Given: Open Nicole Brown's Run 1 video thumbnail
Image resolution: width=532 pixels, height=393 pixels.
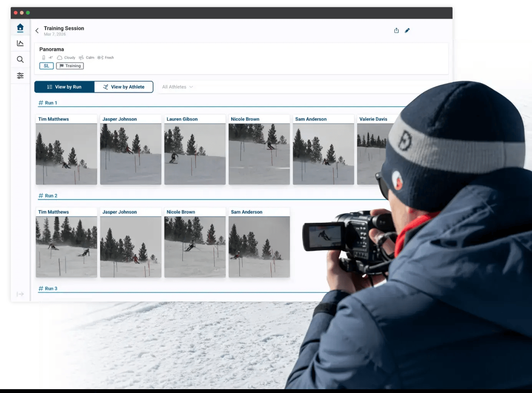Looking at the screenshot, I should [x=259, y=154].
